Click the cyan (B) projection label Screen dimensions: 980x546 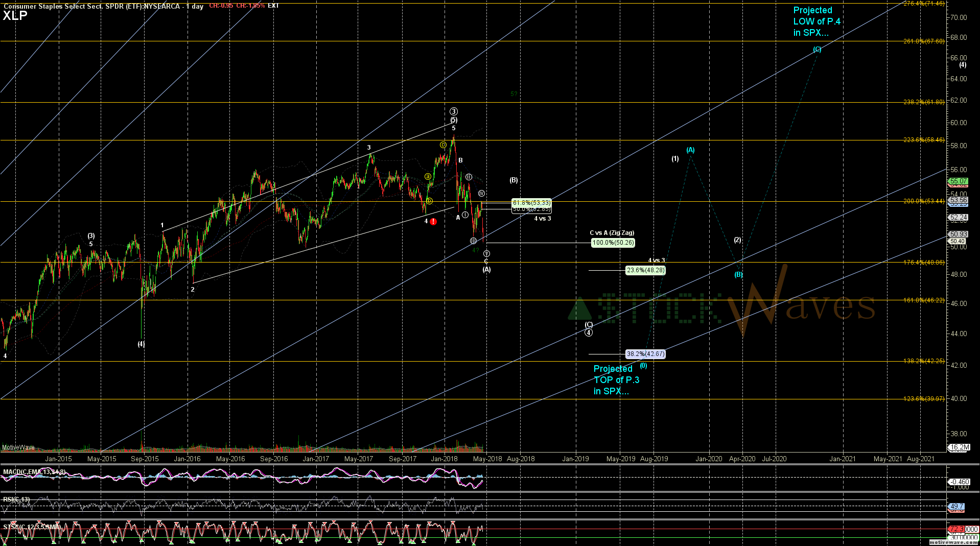(739, 275)
